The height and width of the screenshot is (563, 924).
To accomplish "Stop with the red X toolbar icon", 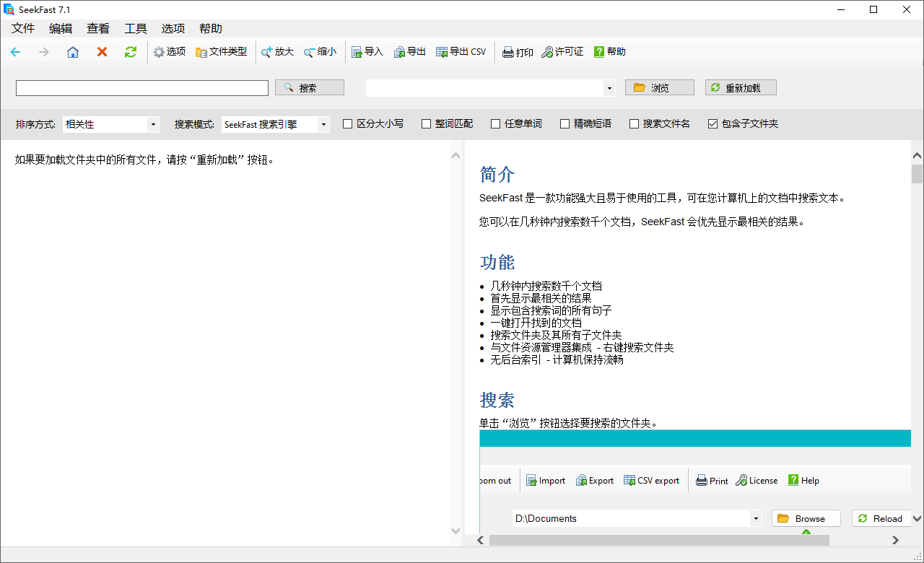I will click(x=102, y=52).
